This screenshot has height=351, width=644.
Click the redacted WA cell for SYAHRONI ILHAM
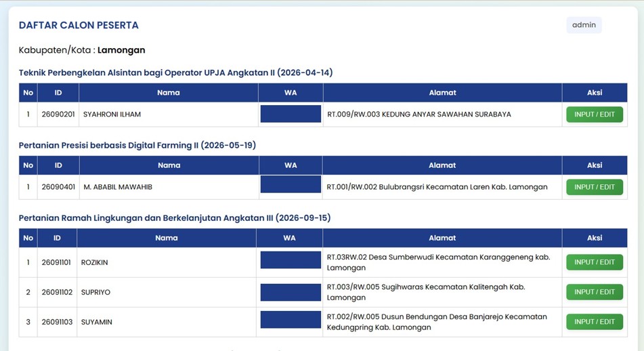click(291, 114)
